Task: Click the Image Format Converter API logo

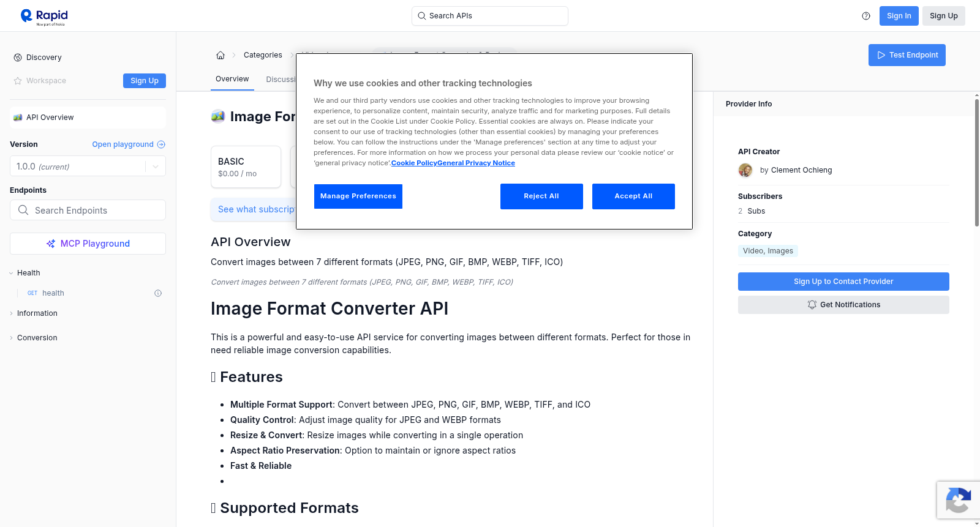Action: [218, 116]
